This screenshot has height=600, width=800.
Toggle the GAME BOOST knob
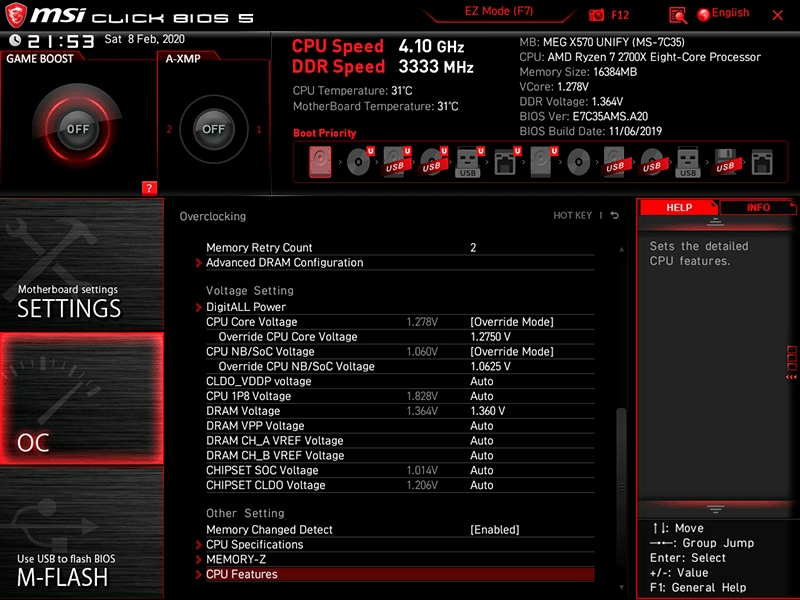click(78, 129)
